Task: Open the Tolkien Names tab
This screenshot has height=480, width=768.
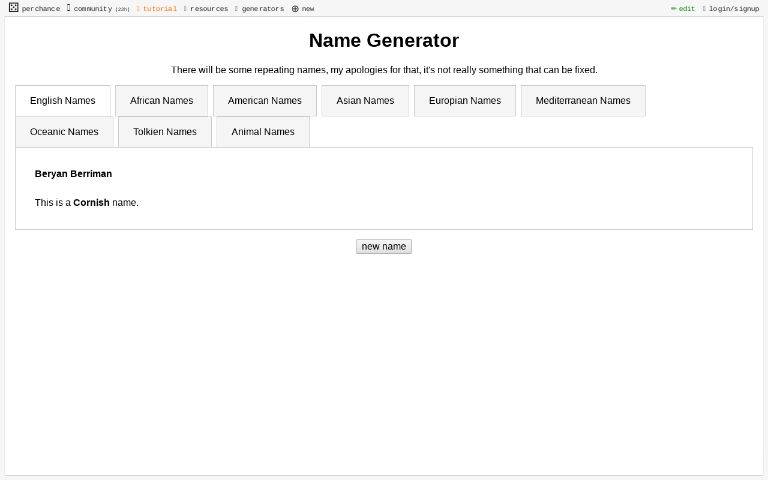Action: 164,132
